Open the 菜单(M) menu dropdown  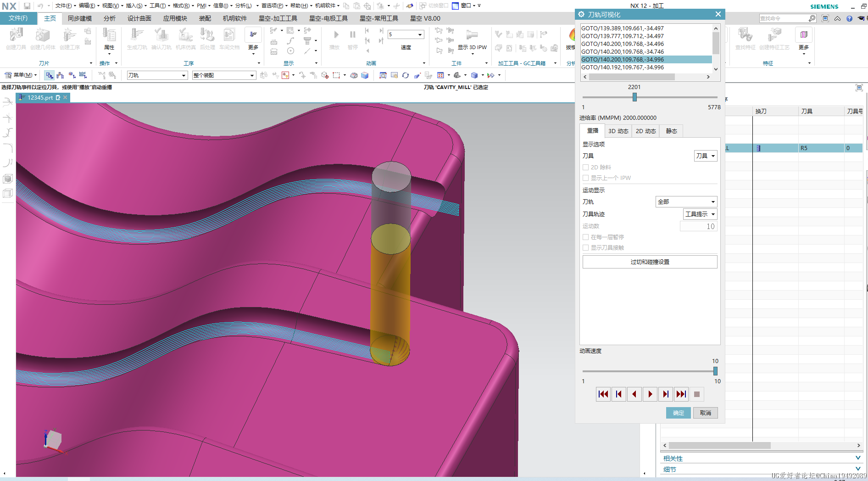click(x=21, y=75)
